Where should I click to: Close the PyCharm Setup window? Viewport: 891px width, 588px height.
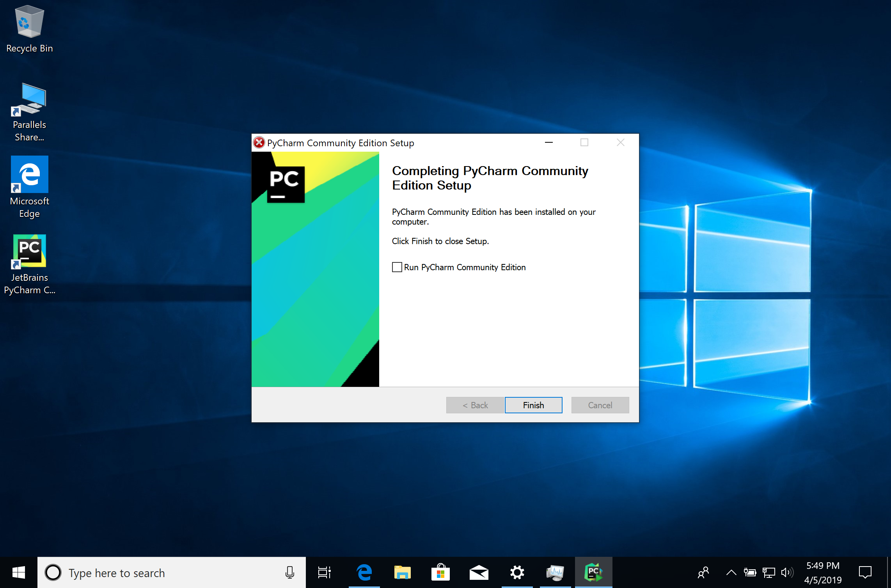click(x=621, y=143)
